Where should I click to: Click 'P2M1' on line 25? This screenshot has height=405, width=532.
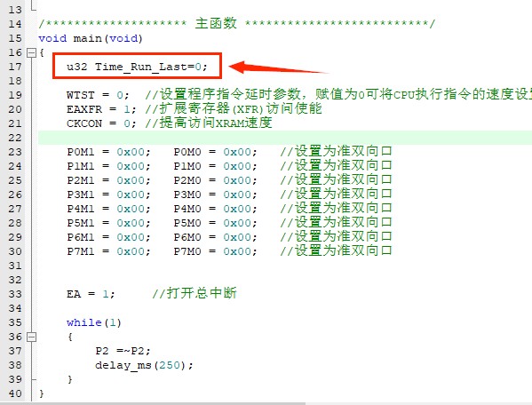(81, 180)
